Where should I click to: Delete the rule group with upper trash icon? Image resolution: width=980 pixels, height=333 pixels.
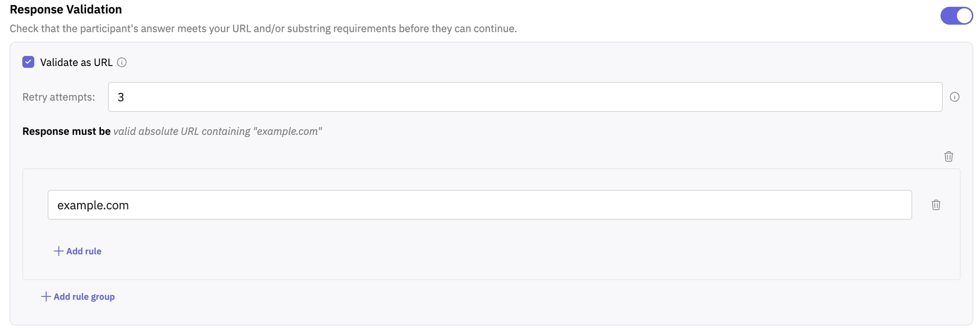pos(948,156)
